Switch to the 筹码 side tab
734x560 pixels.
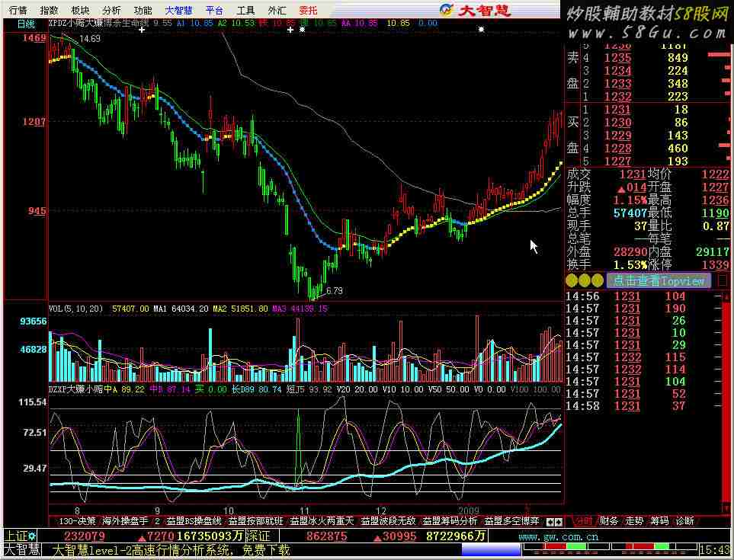click(x=659, y=520)
